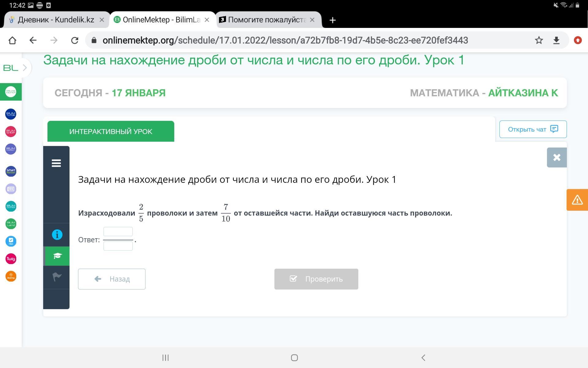
Task: Click the Назад button
Action: click(111, 279)
